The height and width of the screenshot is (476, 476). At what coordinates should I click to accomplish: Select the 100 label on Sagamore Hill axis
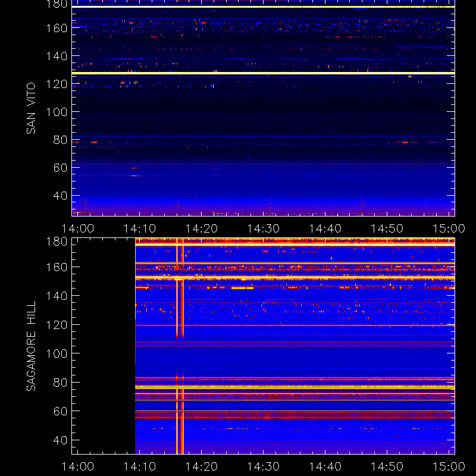point(57,353)
